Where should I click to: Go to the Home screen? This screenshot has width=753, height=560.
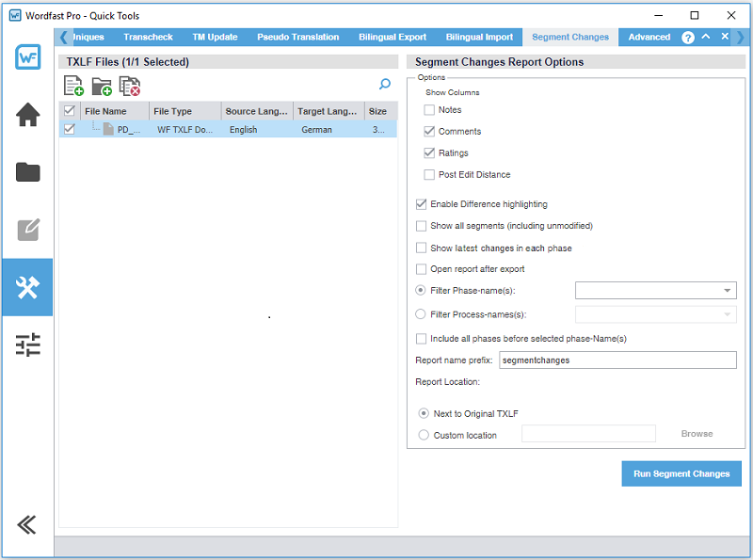[27, 114]
